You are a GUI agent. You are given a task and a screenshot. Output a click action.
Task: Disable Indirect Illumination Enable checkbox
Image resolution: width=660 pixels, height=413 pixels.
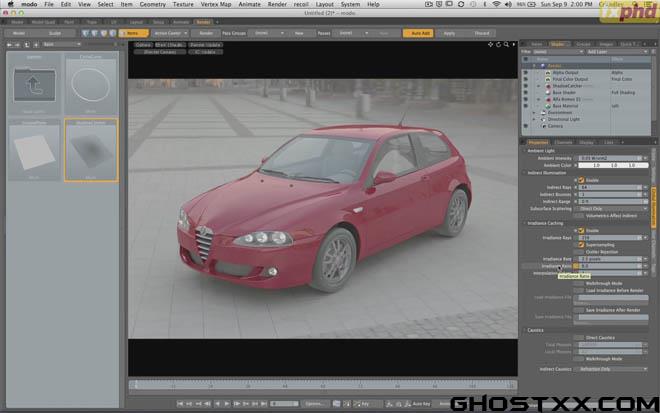[x=581, y=180]
